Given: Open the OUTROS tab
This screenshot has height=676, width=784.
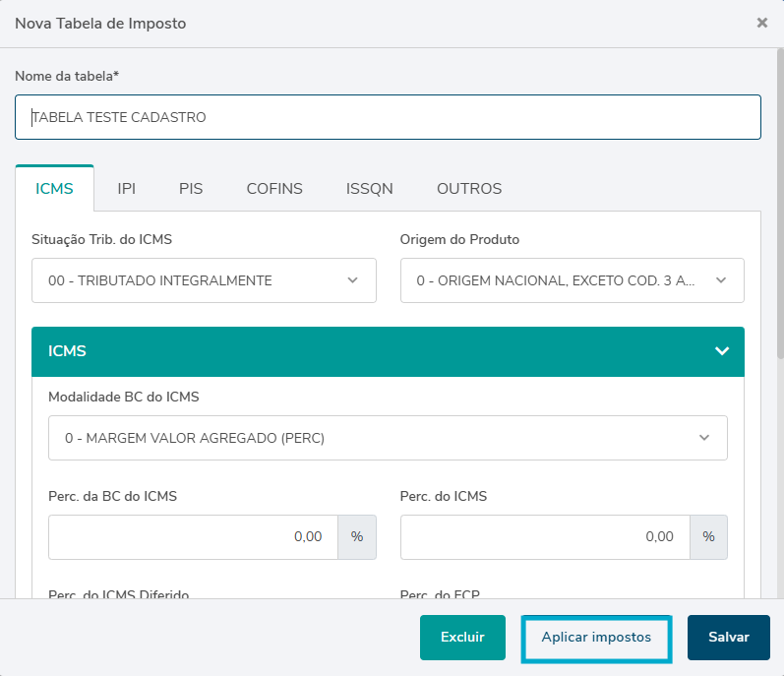Looking at the screenshot, I should click(469, 189).
